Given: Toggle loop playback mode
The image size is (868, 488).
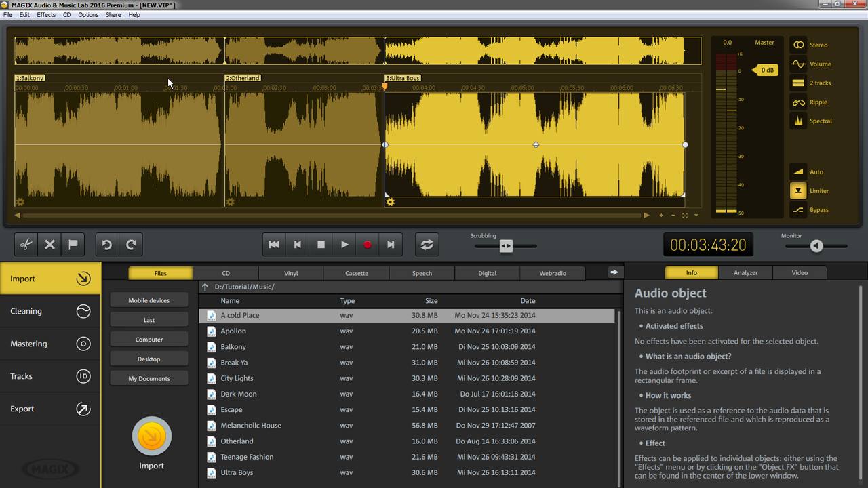Looking at the screenshot, I should [x=427, y=245].
